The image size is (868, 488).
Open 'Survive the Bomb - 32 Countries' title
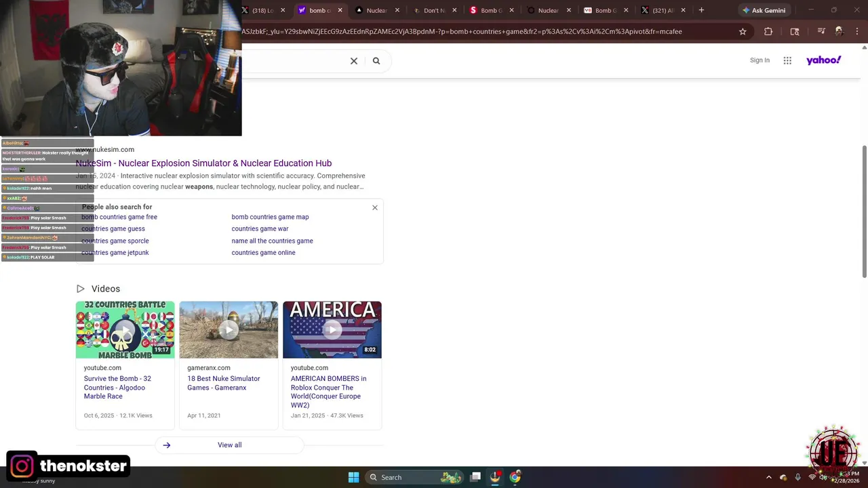[117, 388]
